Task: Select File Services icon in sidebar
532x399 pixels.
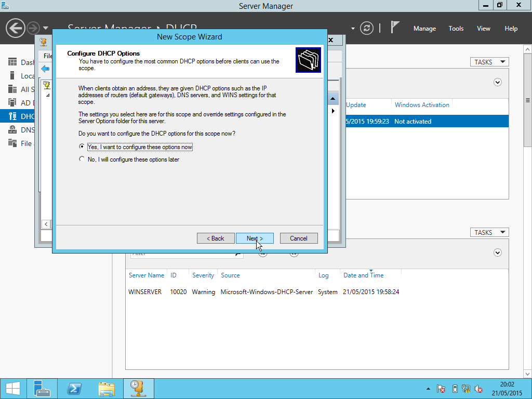Action: coord(12,143)
